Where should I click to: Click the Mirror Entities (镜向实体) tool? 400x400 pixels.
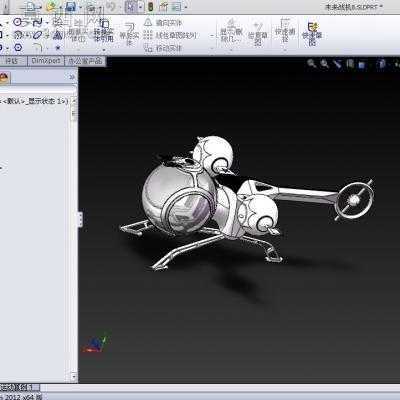point(163,23)
